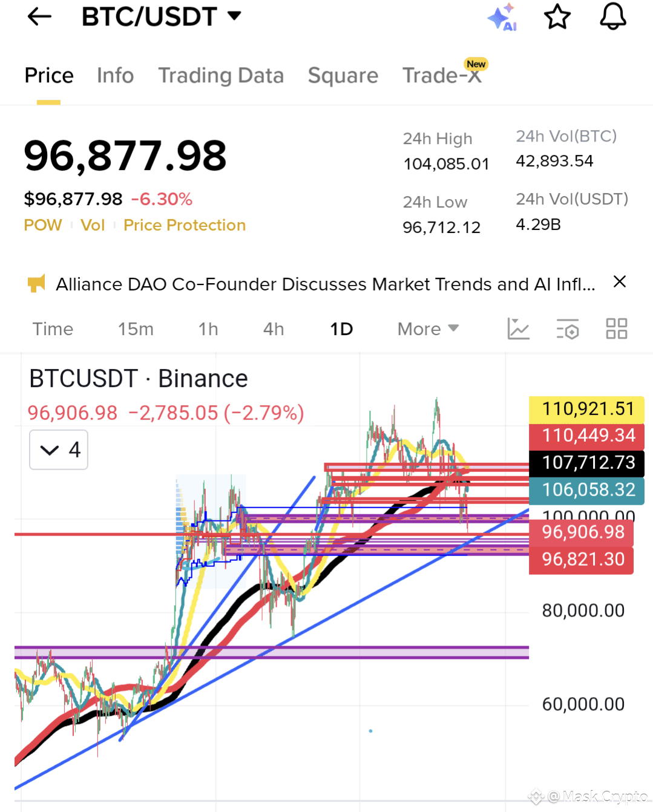Screen dimensions: 653x812
Task: Tap the 60,000.00 axis label
Action: [583, 704]
